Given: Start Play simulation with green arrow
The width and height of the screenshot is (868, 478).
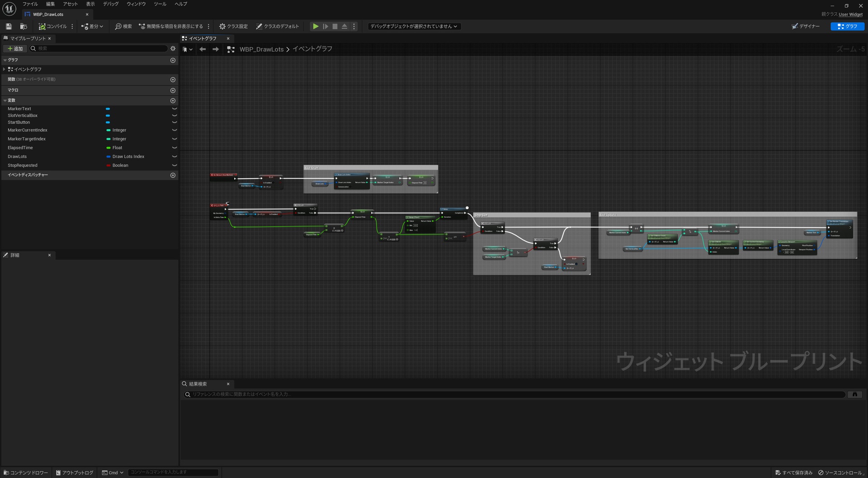Looking at the screenshot, I should (x=316, y=26).
